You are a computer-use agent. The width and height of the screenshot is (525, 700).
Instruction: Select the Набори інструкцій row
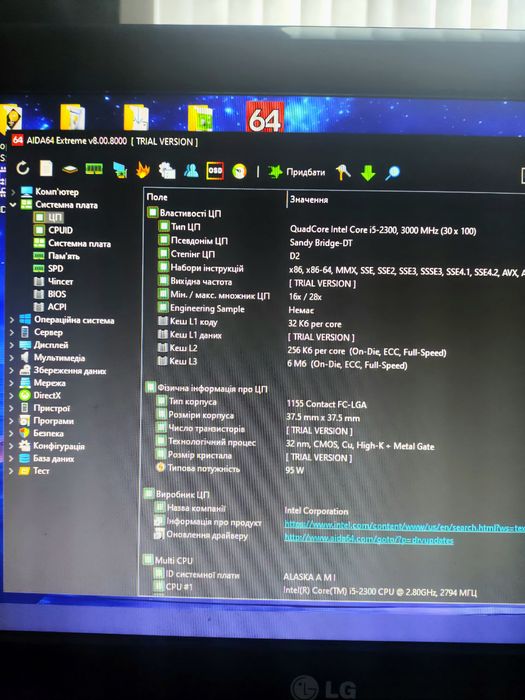click(340, 269)
